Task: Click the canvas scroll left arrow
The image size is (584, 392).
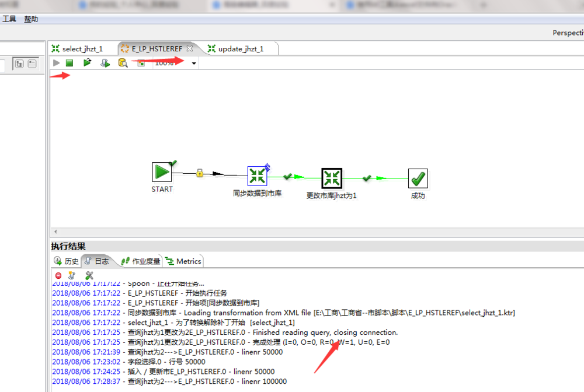Action: tap(55, 232)
